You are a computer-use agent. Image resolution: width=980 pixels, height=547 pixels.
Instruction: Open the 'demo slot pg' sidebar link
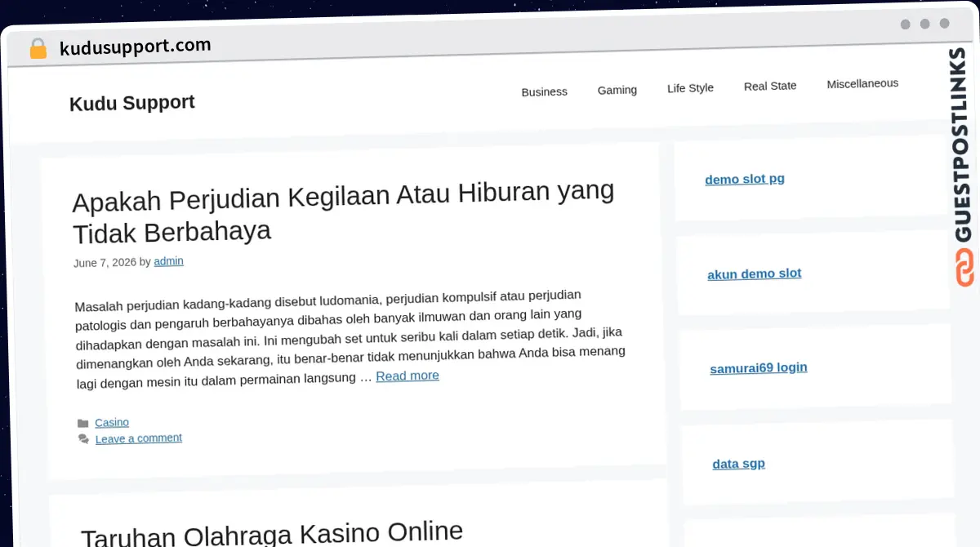coord(745,179)
